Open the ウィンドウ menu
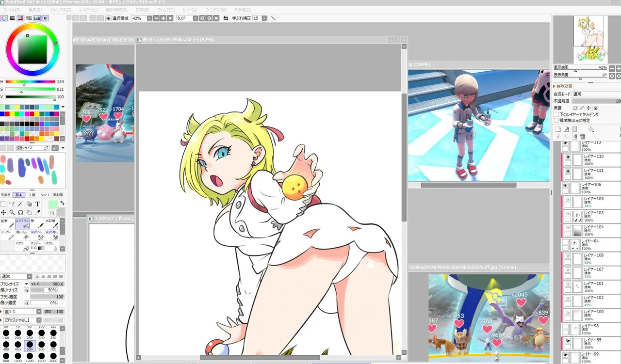 [x=216, y=10]
